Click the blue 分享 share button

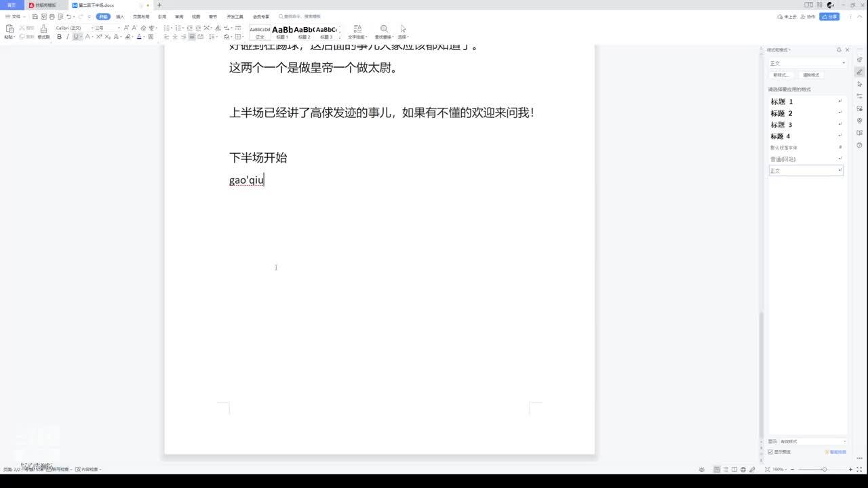click(829, 16)
